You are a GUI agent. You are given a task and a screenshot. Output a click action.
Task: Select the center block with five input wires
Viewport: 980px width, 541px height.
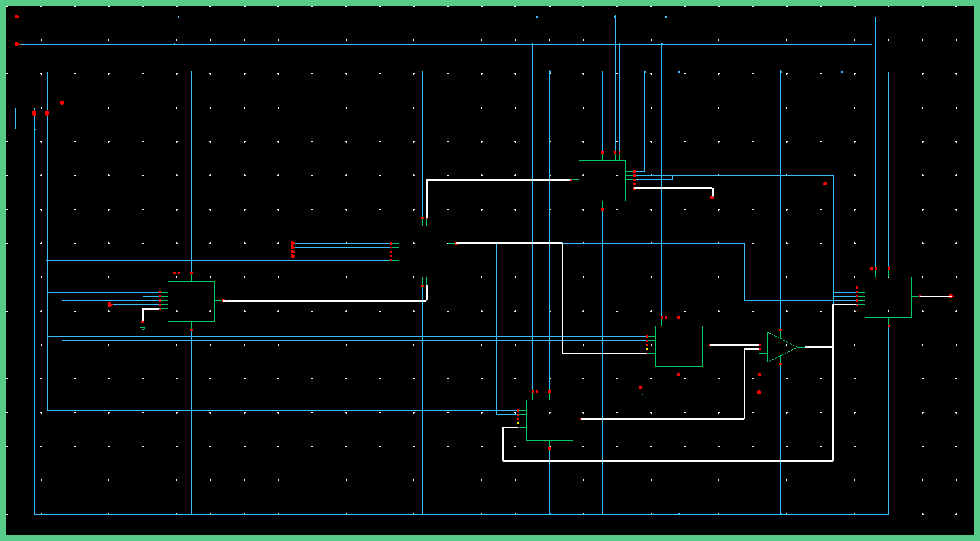tap(423, 252)
